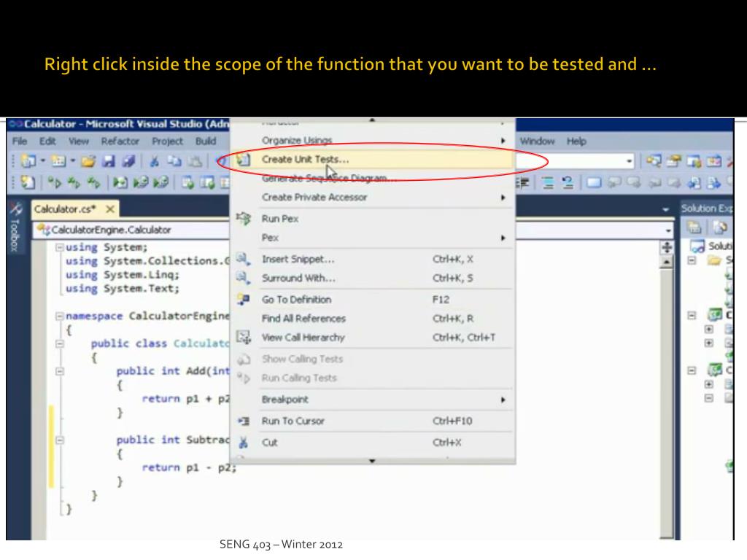The width and height of the screenshot is (747, 560).
Task: Click the Paste icon in the toolbar
Action: pos(195,161)
